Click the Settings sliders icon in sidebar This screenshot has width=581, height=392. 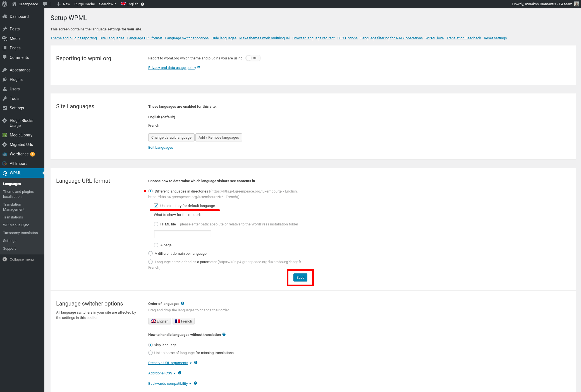point(5,108)
